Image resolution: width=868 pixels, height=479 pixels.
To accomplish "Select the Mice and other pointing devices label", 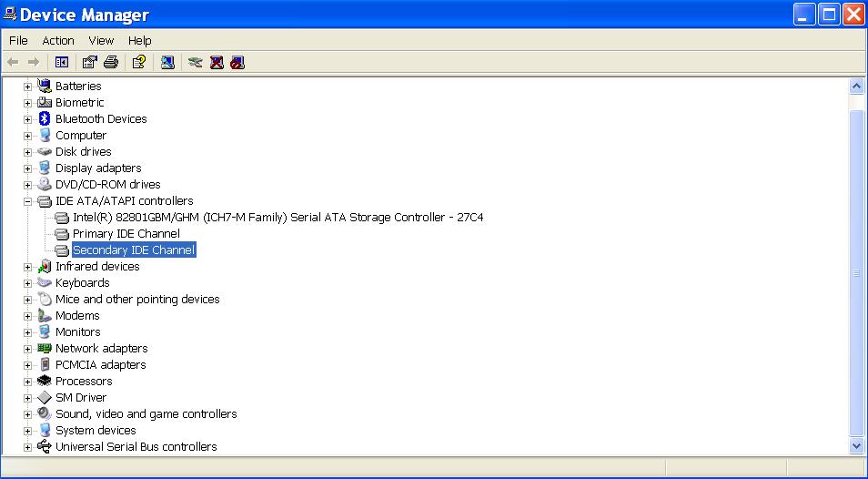I will click(x=137, y=299).
